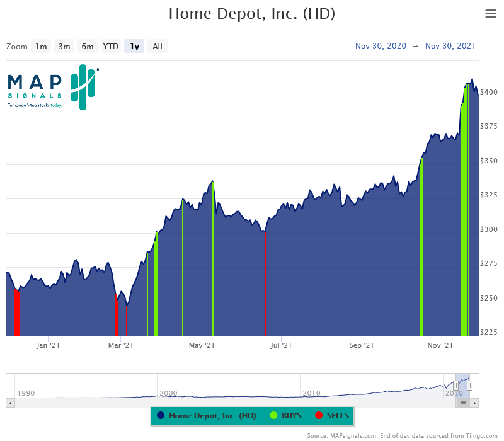Show All historical data range
This screenshot has height=441, width=504.
157,46
